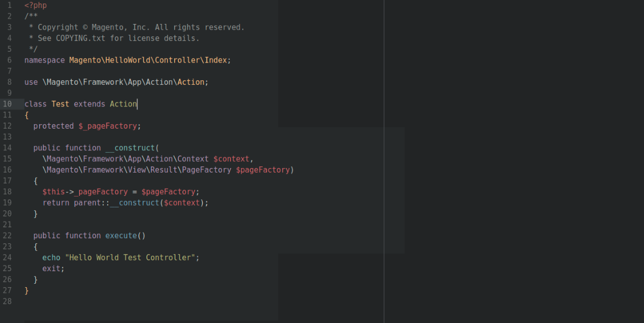Click "function" on line 14
This screenshot has height=323, width=644.
[x=83, y=148]
